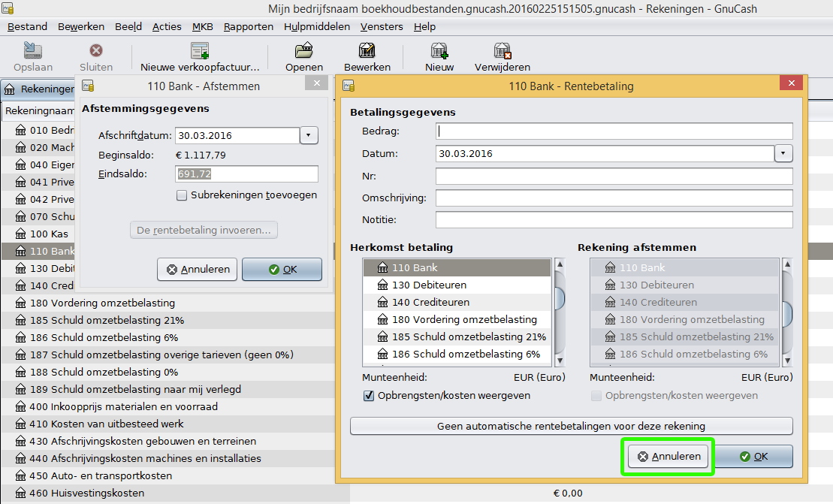Open the Rapporten menu

(x=248, y=26)
